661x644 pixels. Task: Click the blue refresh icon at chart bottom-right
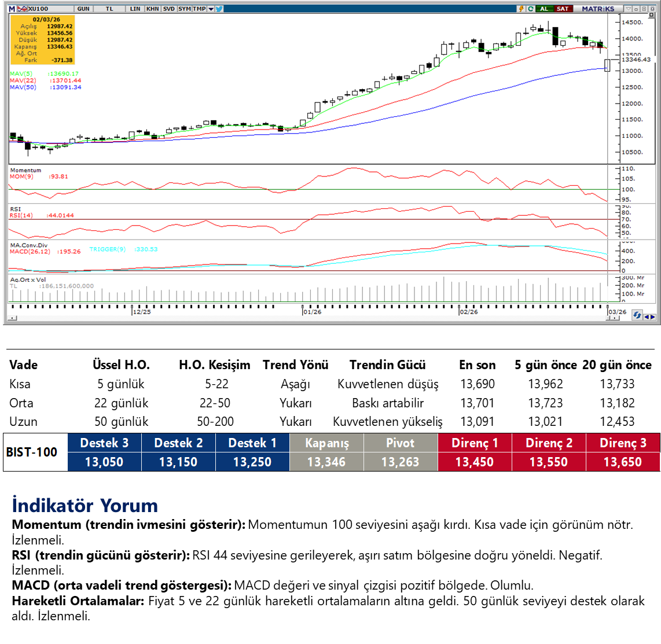[637, 315]
